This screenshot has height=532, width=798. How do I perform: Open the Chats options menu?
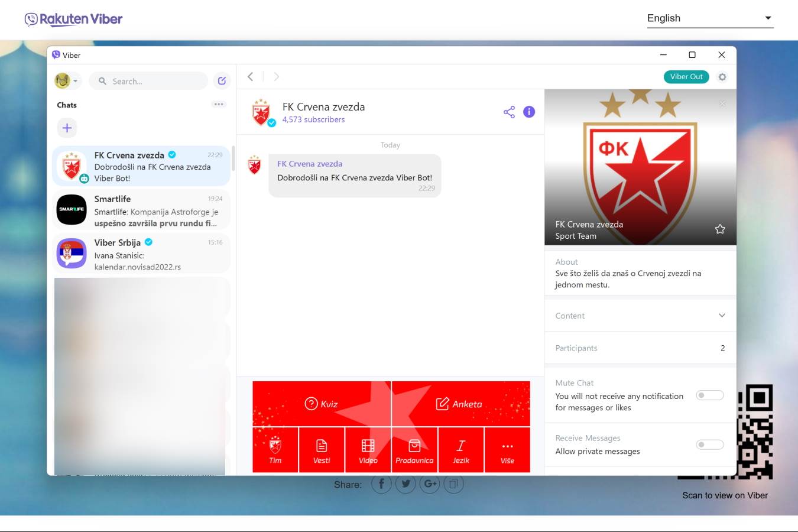coord(219,104)
